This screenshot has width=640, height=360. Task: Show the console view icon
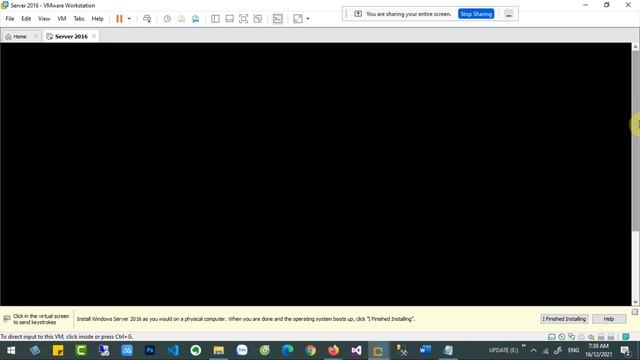coord(278,19)
